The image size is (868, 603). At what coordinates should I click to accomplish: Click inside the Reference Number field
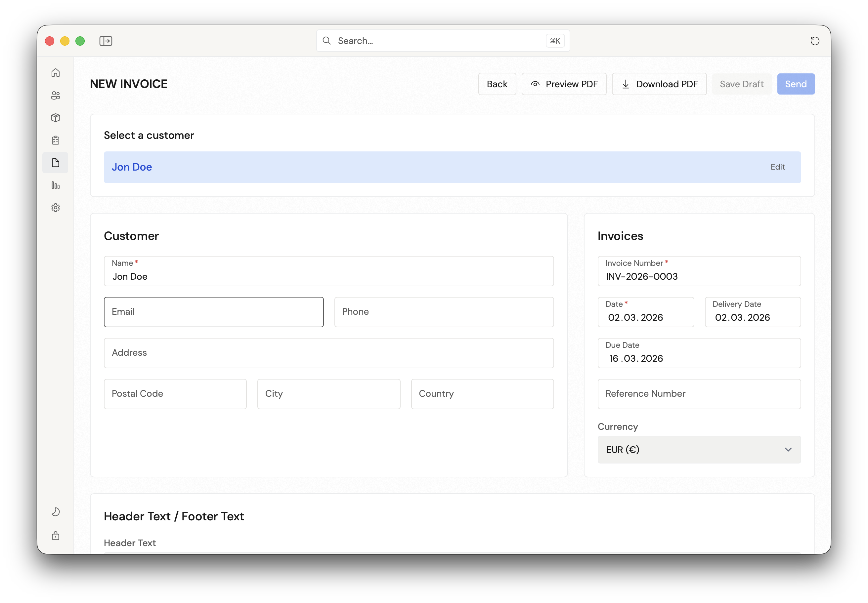[x=699, y=394]
